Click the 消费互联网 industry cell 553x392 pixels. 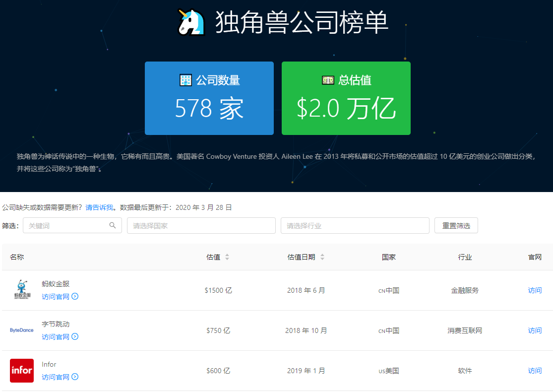(x=465, y=330)
